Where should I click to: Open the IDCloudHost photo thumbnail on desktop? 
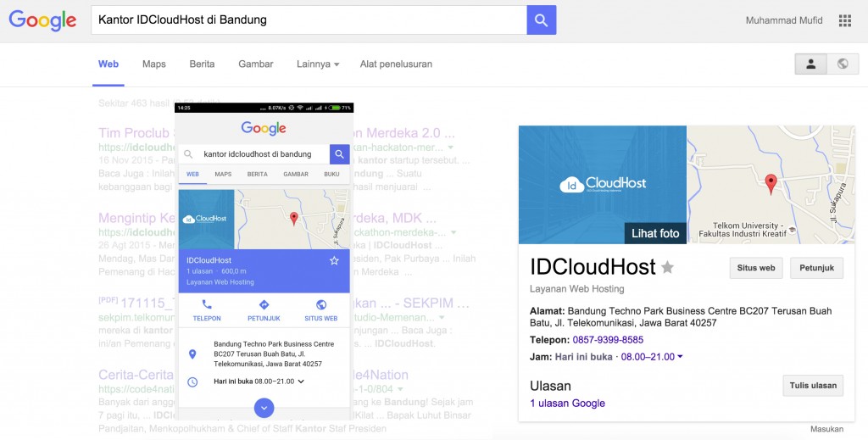click(x=603, y=184)
